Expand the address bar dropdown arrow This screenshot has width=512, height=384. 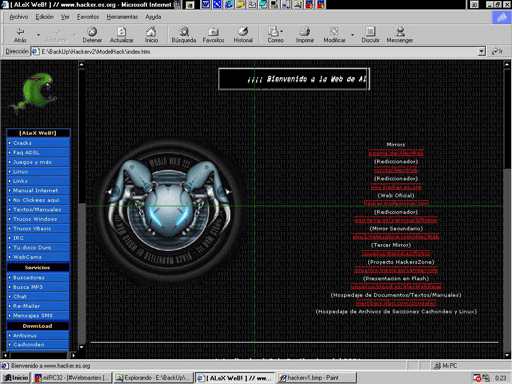click(481, 51)
